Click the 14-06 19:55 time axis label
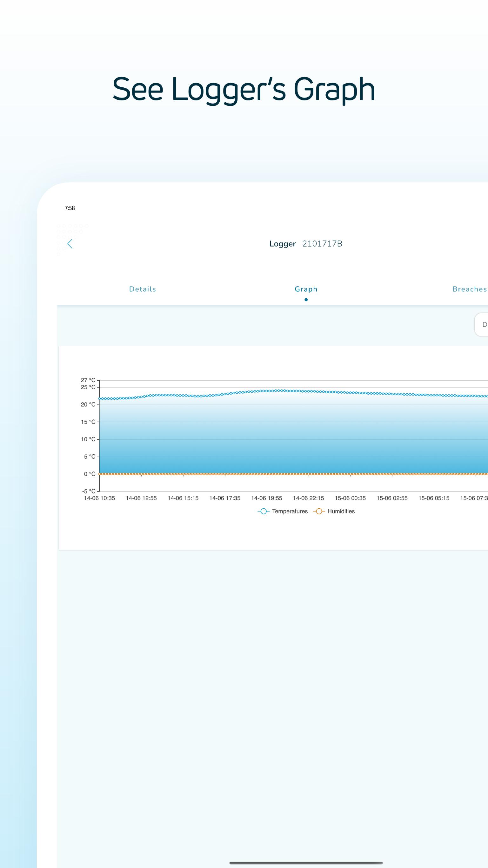Screen dimensions: 488x868 pos(266,498)
